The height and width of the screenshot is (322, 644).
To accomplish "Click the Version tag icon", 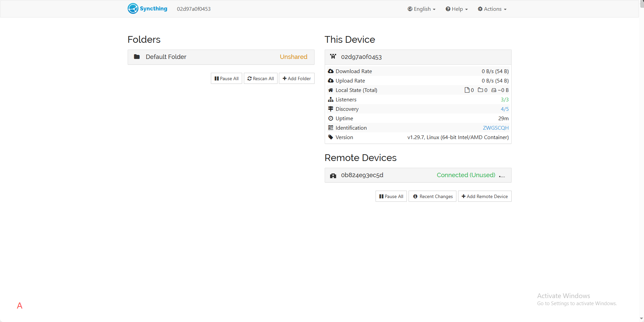I will [331, 137].
